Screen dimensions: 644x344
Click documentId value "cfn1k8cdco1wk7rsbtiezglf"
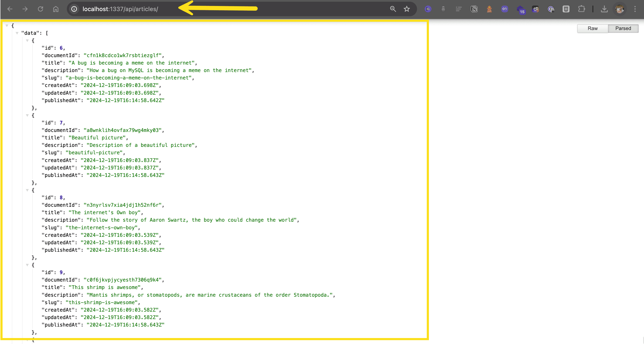(x=122, y=55)
